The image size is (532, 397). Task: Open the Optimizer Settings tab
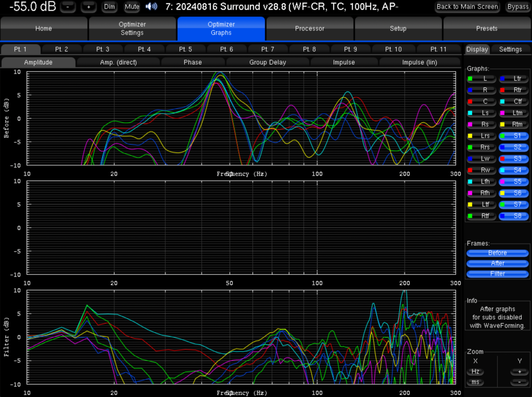[132, 29]
